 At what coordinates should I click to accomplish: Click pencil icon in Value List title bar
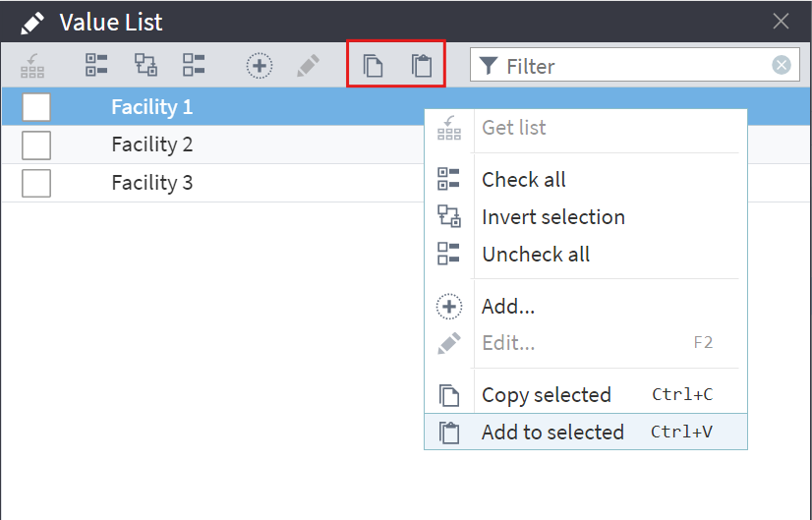pyautogui.click(x=32, y=23)
